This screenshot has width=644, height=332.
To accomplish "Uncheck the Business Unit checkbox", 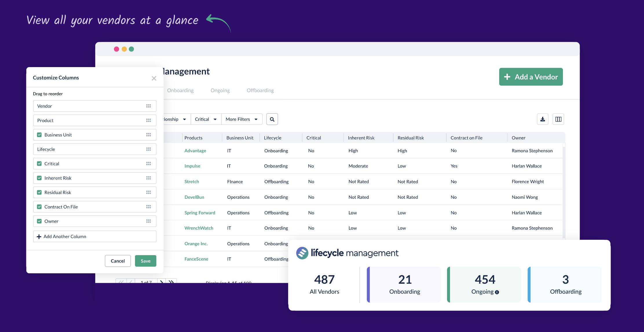I will coord(39,135).
